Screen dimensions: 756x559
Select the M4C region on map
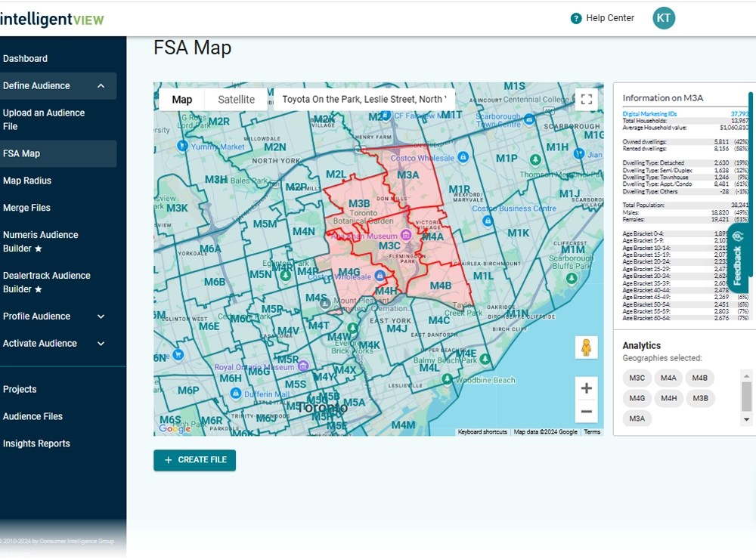[x=438, y=320]
